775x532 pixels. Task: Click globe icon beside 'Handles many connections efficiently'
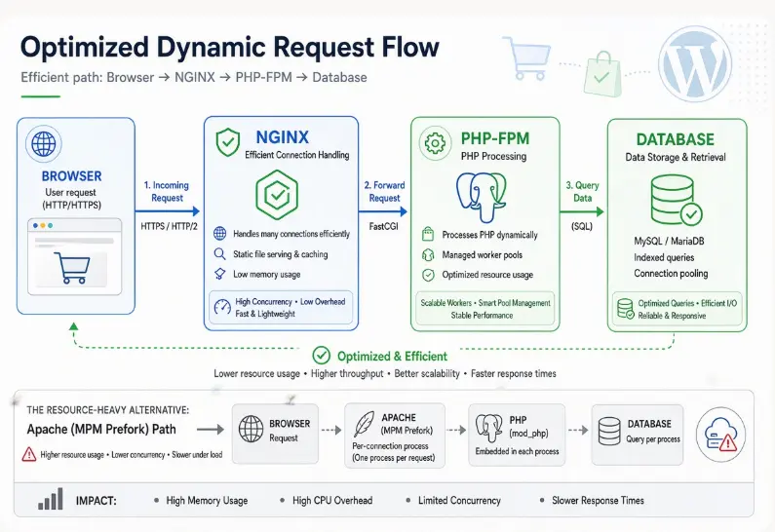coord(220,233)
